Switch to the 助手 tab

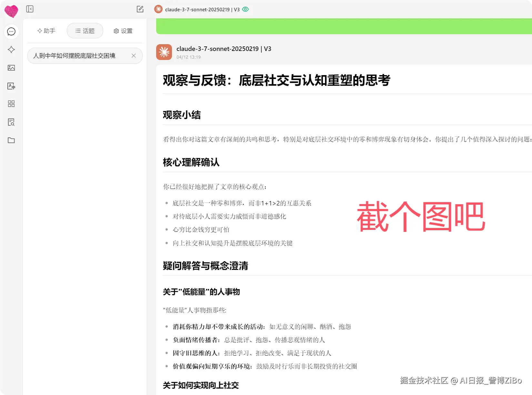pos(46,31)
